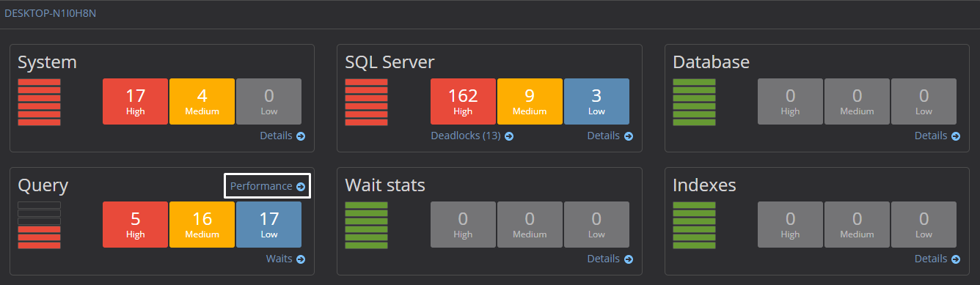Select the SQL Server 162 High tile
980x285 pixels.
(x=463, y=101)
